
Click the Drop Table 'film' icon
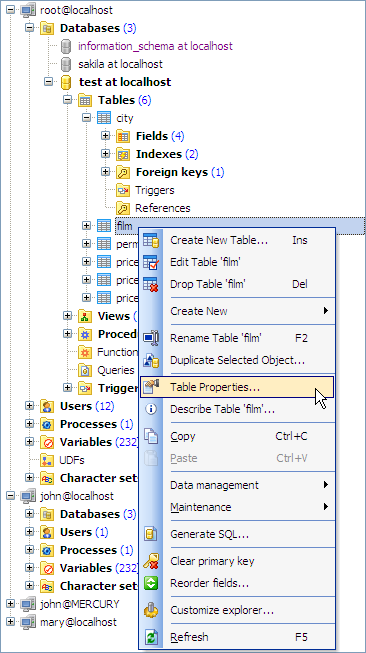pos(151,284)
